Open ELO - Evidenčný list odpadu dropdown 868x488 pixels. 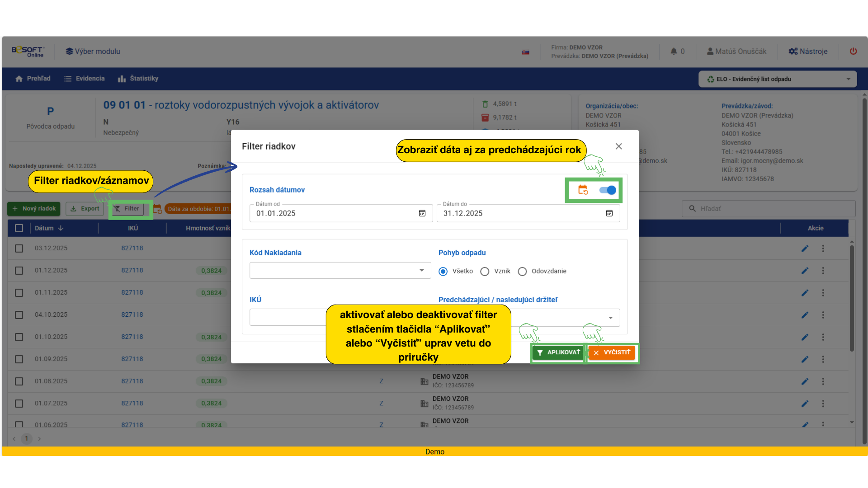tap(778, 79)
